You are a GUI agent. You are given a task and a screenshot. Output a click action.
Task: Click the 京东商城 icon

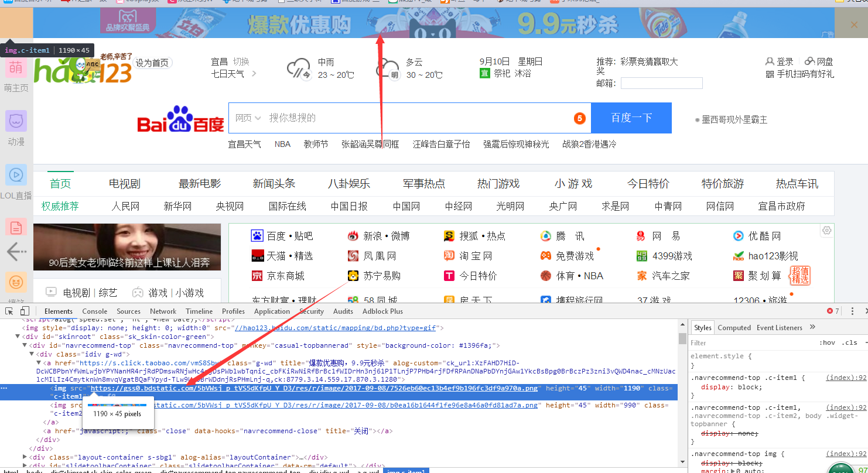257,276
